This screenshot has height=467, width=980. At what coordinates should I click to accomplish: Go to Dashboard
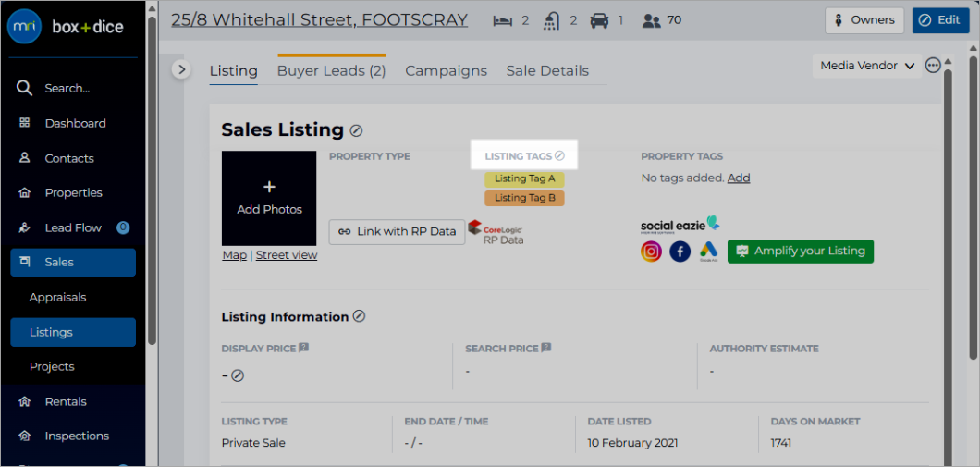tap(73, 123)
